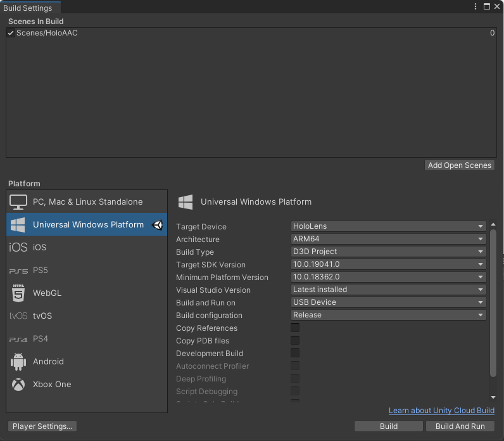The width and height of the screenshot is (504, 441).
Task: Click the settings scrollbar up arrow
Action: [493, 224]
